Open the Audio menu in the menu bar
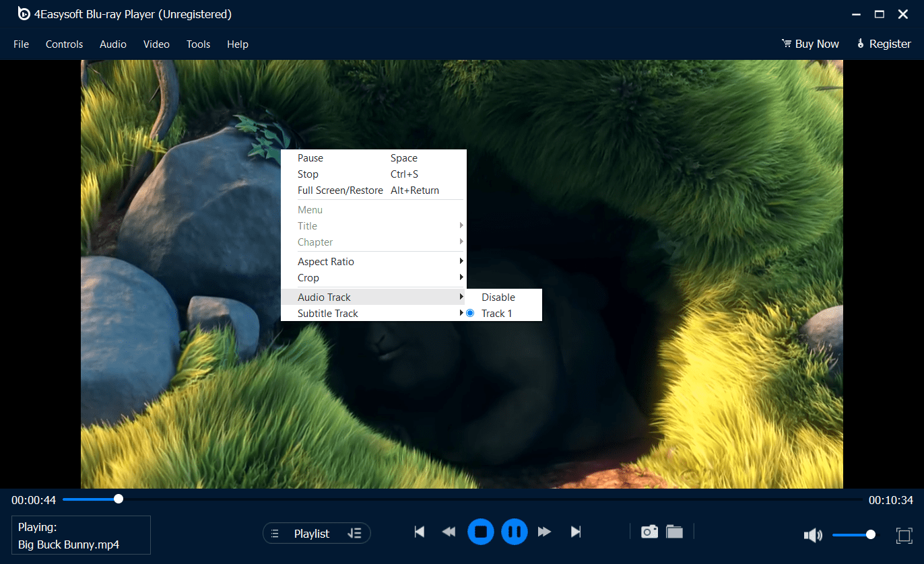This screenshot has width=924, height=564. pos(113,44)
